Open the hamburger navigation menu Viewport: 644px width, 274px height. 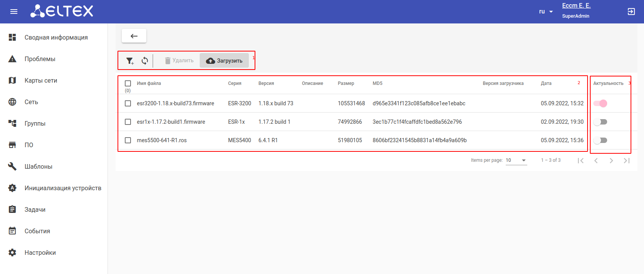tap(14, 12)
